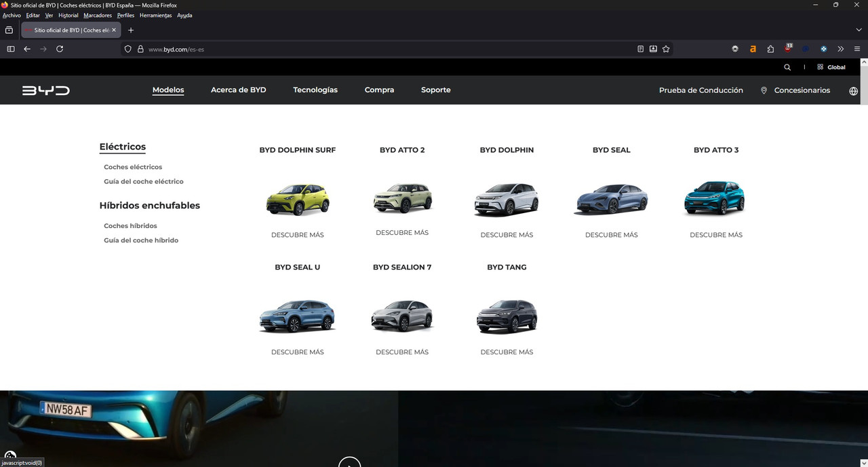Click the BYD SEAL U title text
Screen dimensions: 868x467
[x=298, y=267]
